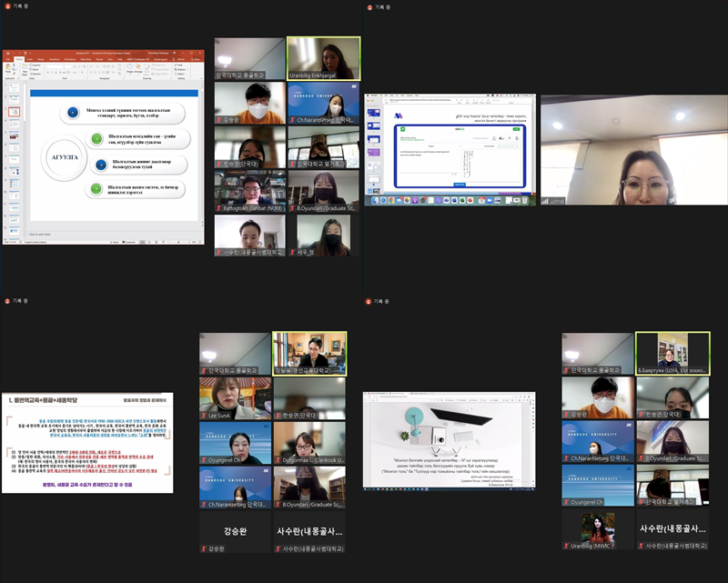Click the recording indicator above the PowerPoint share
Screen dimensions: 728x583
(x=7, y=6)
